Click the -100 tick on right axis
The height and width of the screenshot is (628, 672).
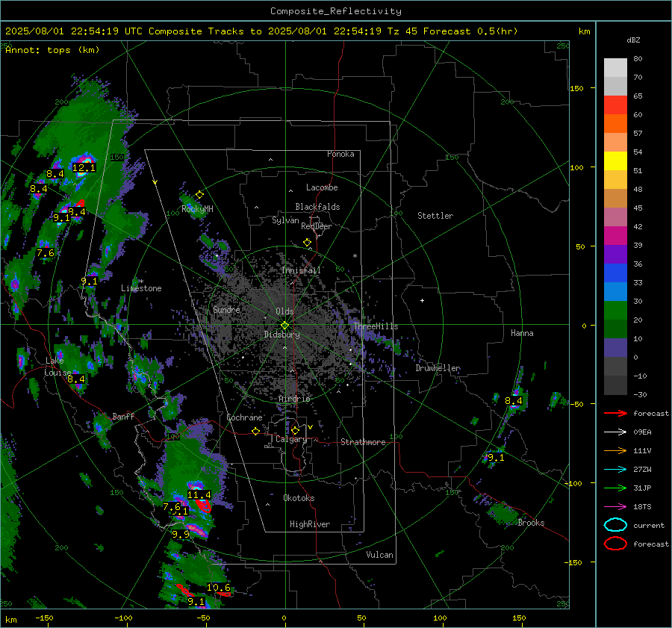click(x=573, y=483)
